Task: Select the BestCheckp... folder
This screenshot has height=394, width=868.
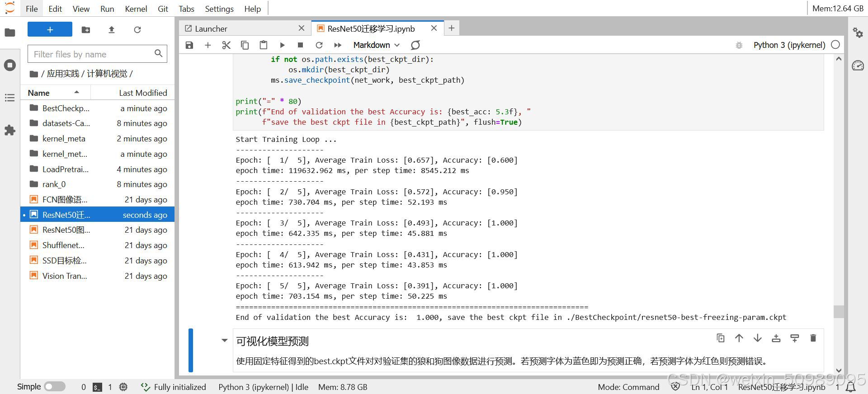Action: tap(98, 108)
